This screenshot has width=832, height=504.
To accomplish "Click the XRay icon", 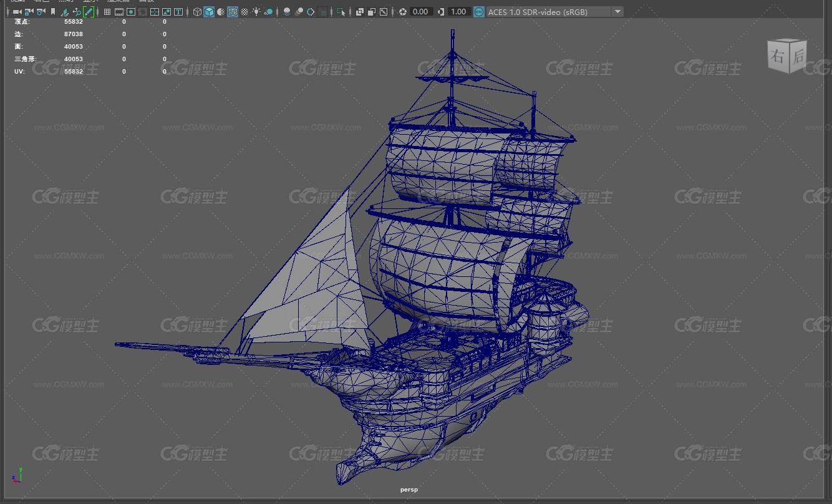I will click(360, 11).
